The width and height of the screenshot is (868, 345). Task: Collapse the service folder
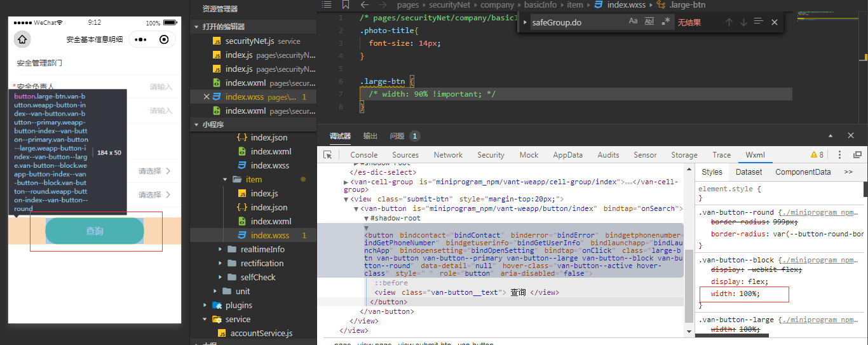click(254, 319)
